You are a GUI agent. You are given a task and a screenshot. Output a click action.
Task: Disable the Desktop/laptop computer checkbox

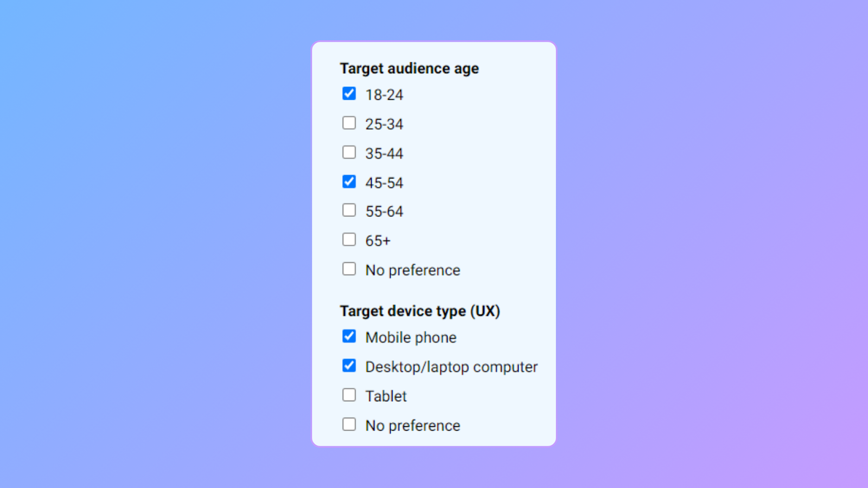coord(349,366)
